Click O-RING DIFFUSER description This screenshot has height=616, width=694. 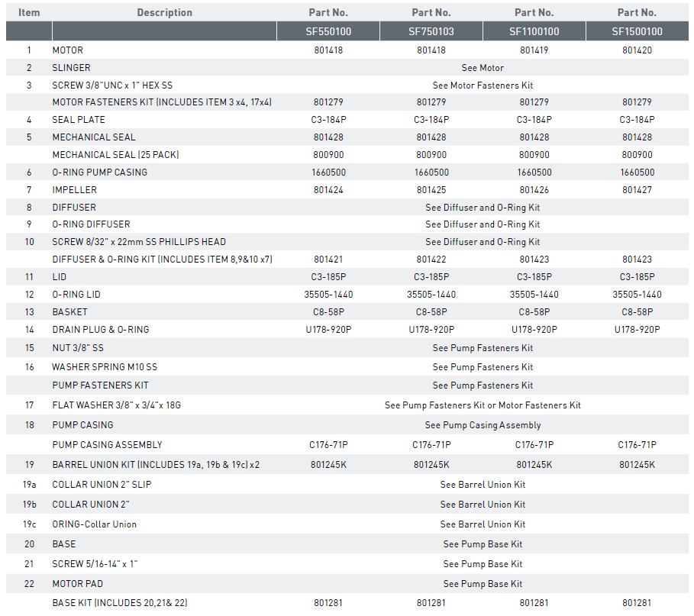[x=91, y=224]
